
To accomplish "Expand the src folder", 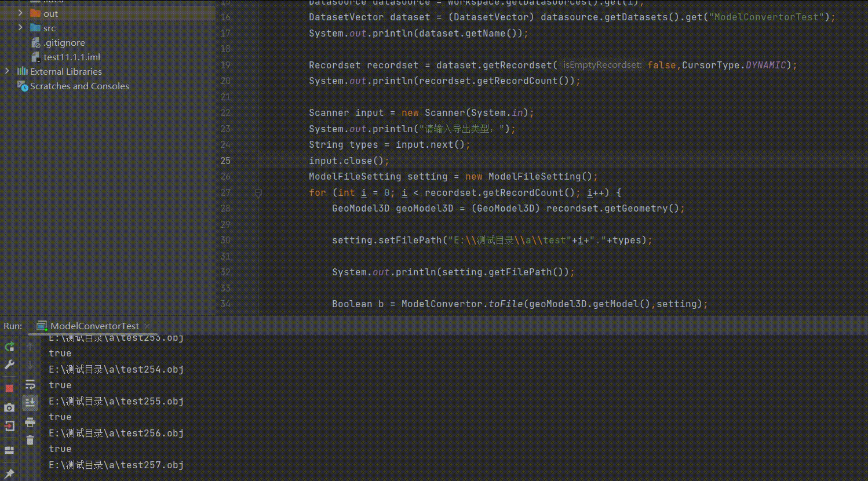I will (x=21, y=27).
